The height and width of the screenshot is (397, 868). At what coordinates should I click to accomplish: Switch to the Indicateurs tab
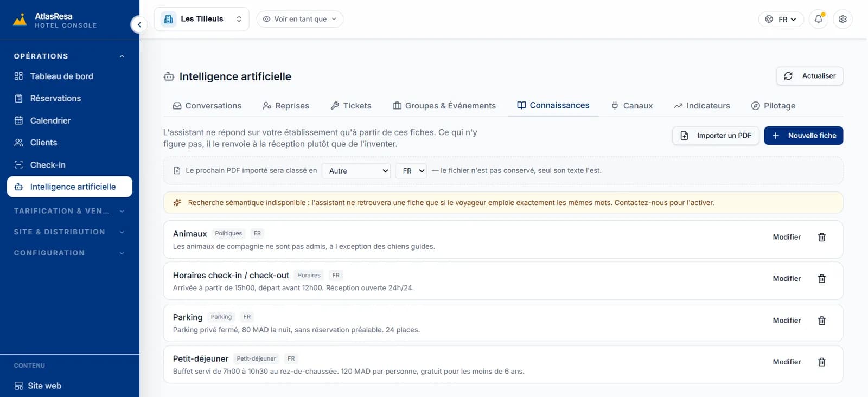pos(702,106)
